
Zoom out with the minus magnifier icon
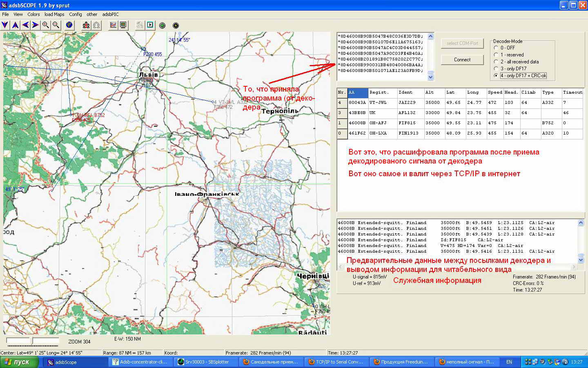click(x=56, y=25)
